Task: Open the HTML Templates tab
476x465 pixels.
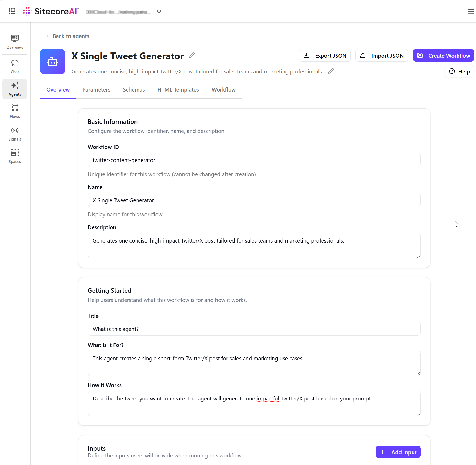Action: click(178, 90)
